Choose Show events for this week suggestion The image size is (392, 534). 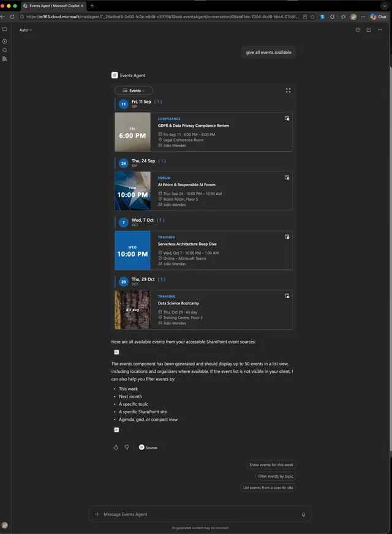point(271,465)
